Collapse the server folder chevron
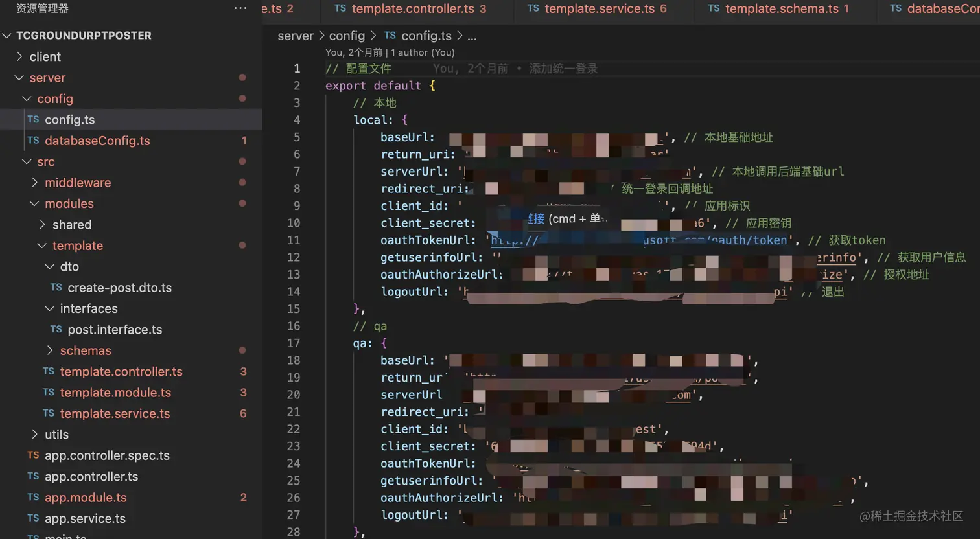The height and width of the screenshot is (539, 980). (x=19, y=78)
